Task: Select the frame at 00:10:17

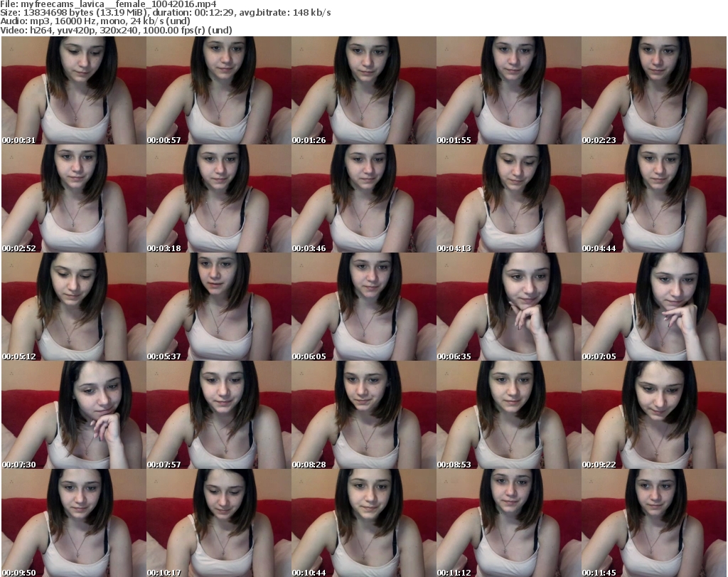Action: click(x=219, y=523)
